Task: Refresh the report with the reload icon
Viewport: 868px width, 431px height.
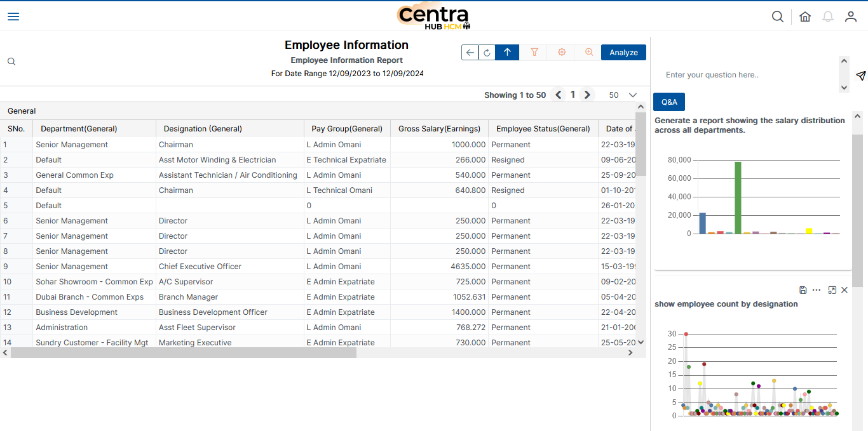Action: (x=487, y=53)
